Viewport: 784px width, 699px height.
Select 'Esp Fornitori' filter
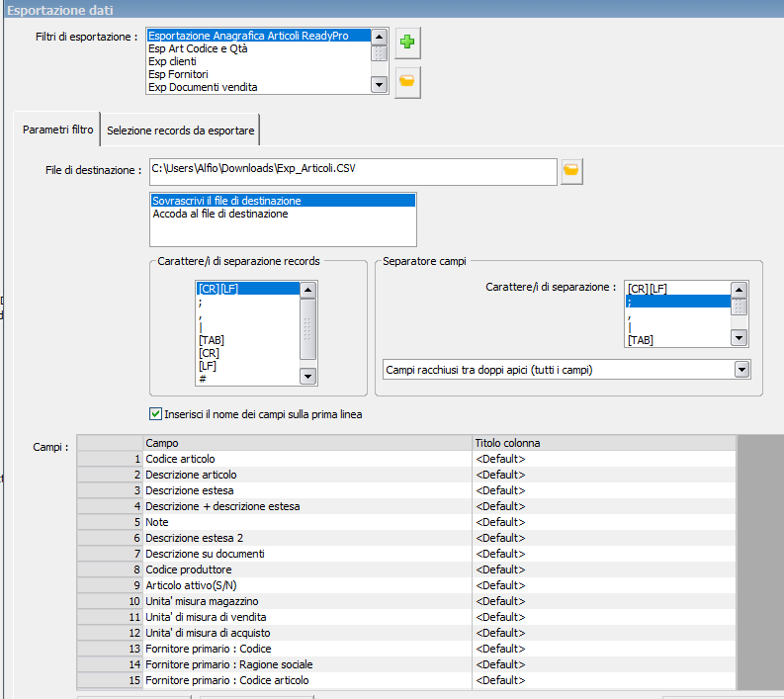click(259, 74)
